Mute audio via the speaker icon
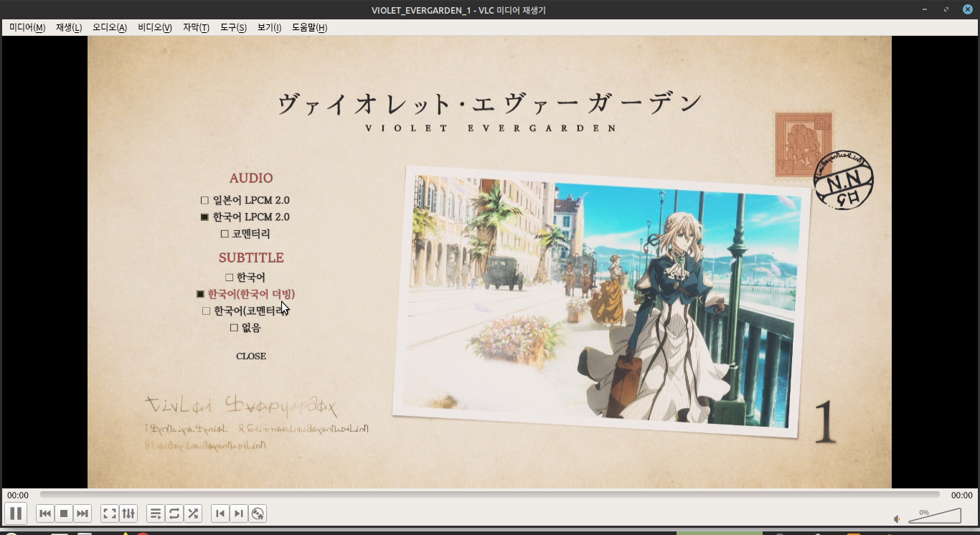980x535 pixels. click(x=897, y=519)
